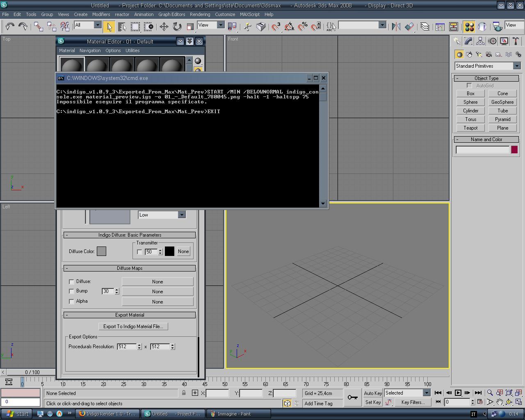Enable the Diffuse map checkbox
This screenshot has width=525, height=420.
click(x=71, y=282)
